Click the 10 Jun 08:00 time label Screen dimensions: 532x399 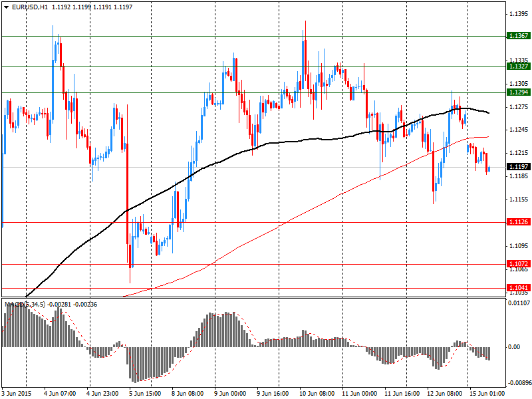click(x=317, y=394)
